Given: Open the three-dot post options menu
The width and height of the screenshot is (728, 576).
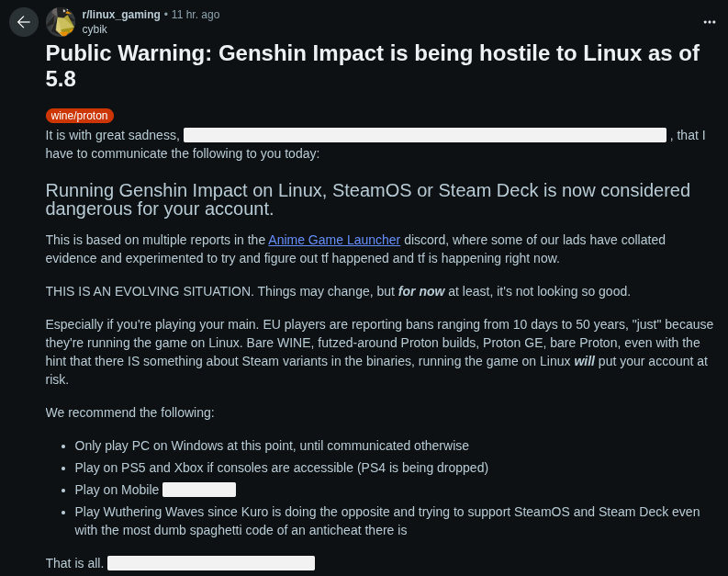Looking at the screenshot, I should [709, 22].
